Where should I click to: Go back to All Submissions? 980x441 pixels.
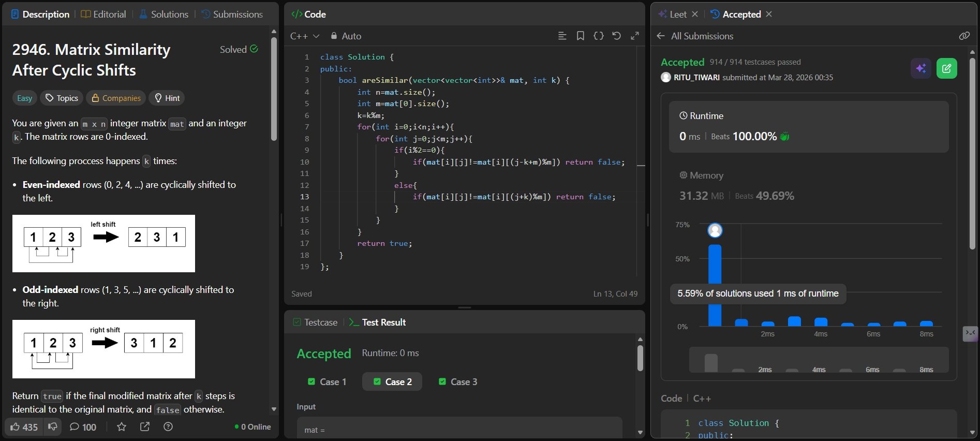click(695, 36)
